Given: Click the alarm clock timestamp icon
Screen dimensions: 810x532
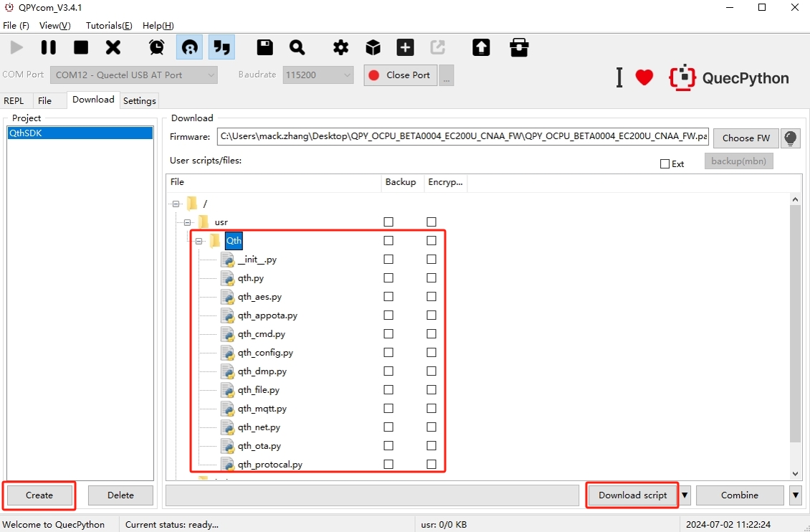Looking at the screenshot, I should (x=157, y=47).
